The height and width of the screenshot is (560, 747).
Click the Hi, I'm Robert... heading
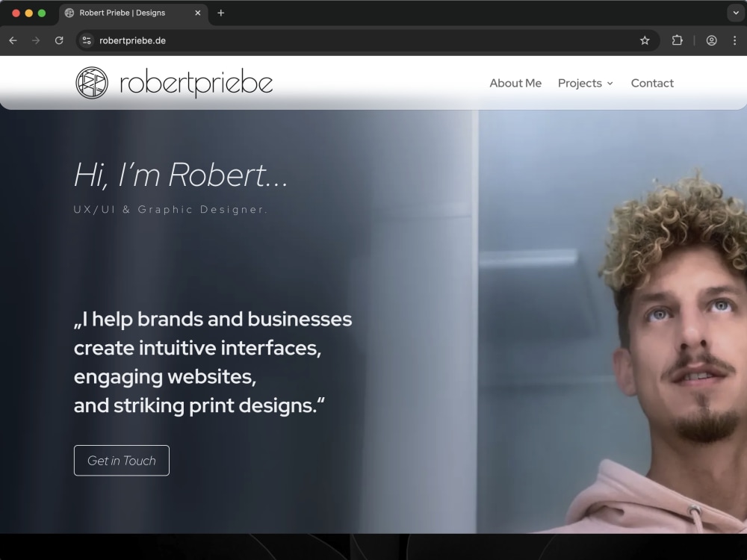(x=181, y=175)
